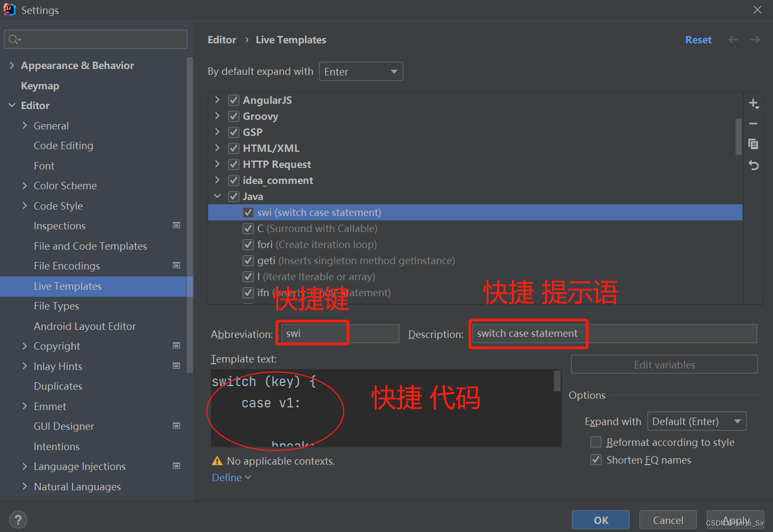Screen dimensions: 773x532
Task: Click the warning icon beside No applicable contexts
Action: click(217, 461)
